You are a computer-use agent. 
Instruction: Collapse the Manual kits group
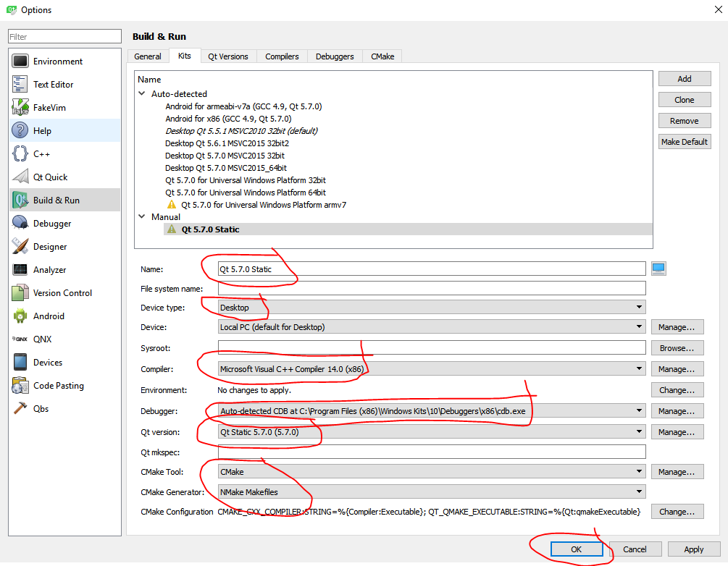tap(142, 216)
